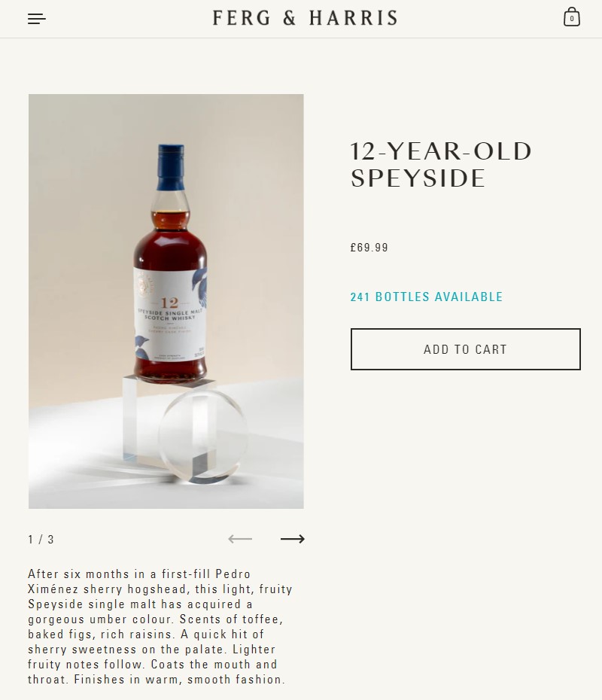Click the acrylic block under the bottle
602x700 pixels.
click(x=168, y=420)
